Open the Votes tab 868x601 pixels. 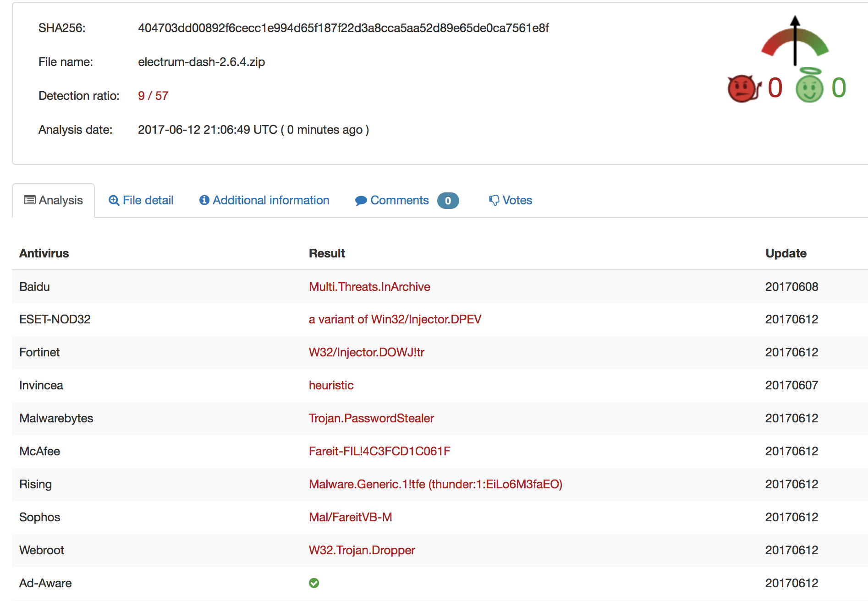pyautogui.click(x=511, y=201)
